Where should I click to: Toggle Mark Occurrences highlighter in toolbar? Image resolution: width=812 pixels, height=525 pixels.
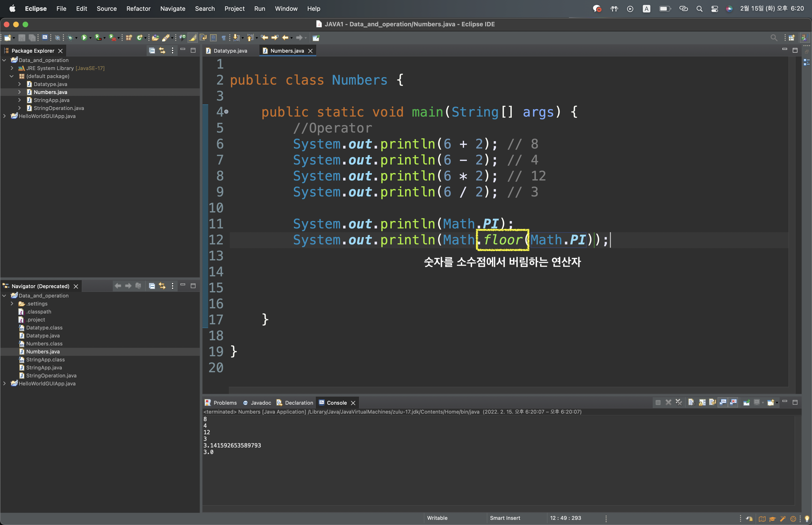coord(192,38)
